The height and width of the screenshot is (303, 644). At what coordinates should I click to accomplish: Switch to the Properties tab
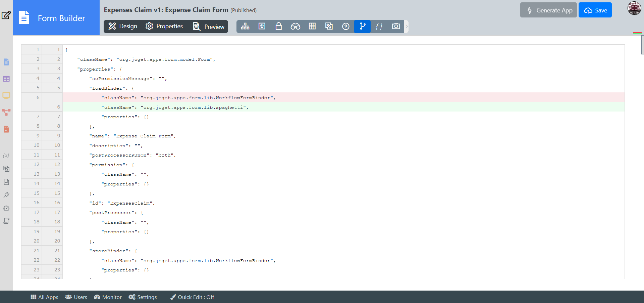click(x=164, y=26)
